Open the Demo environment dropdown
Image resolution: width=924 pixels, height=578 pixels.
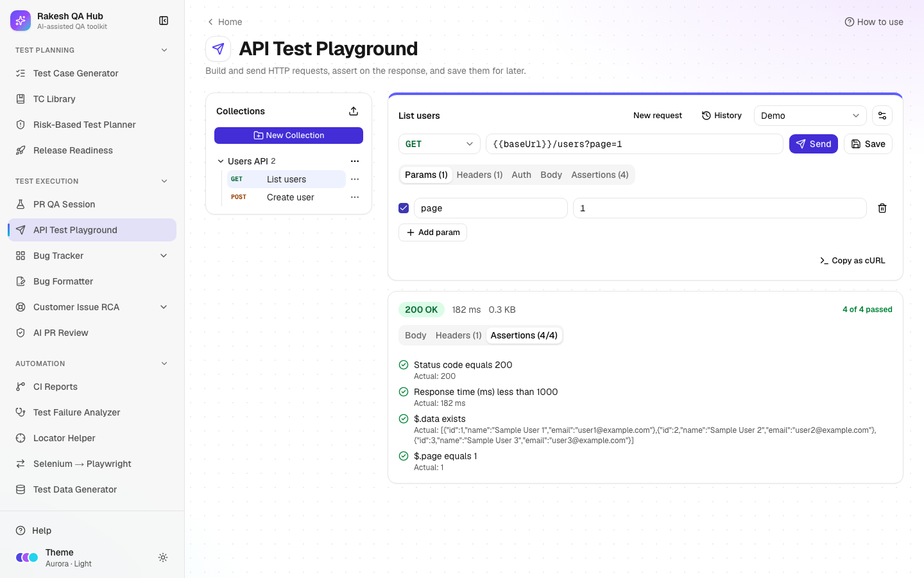coord(810,116)
